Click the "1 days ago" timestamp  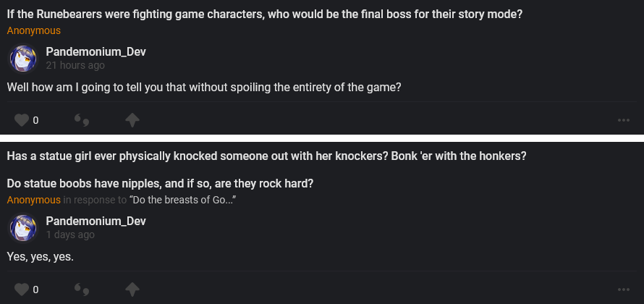point(70,235)
